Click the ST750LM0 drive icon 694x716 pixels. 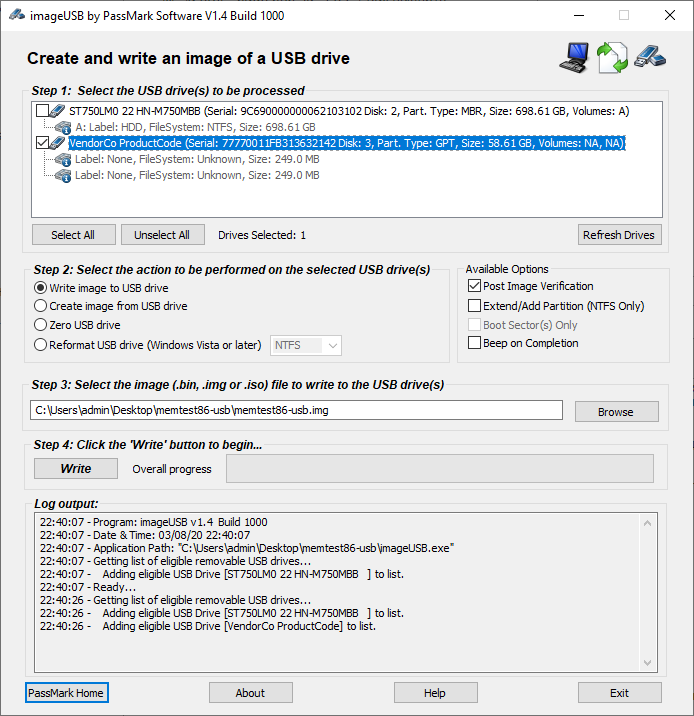click(58, 111)
